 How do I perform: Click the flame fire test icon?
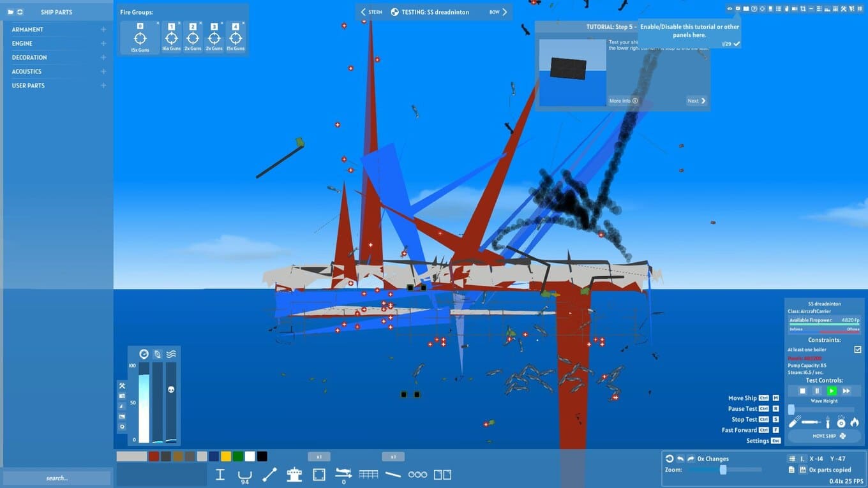tap(855, 422)
